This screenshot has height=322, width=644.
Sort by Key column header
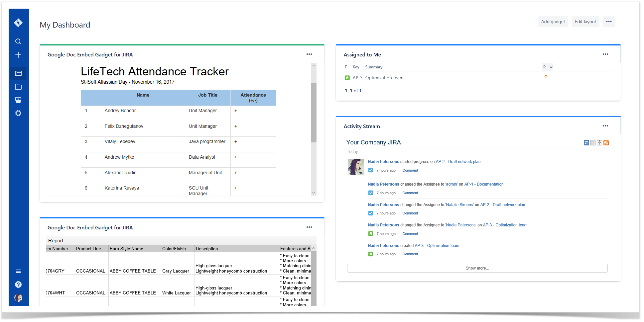coord(356,67)
